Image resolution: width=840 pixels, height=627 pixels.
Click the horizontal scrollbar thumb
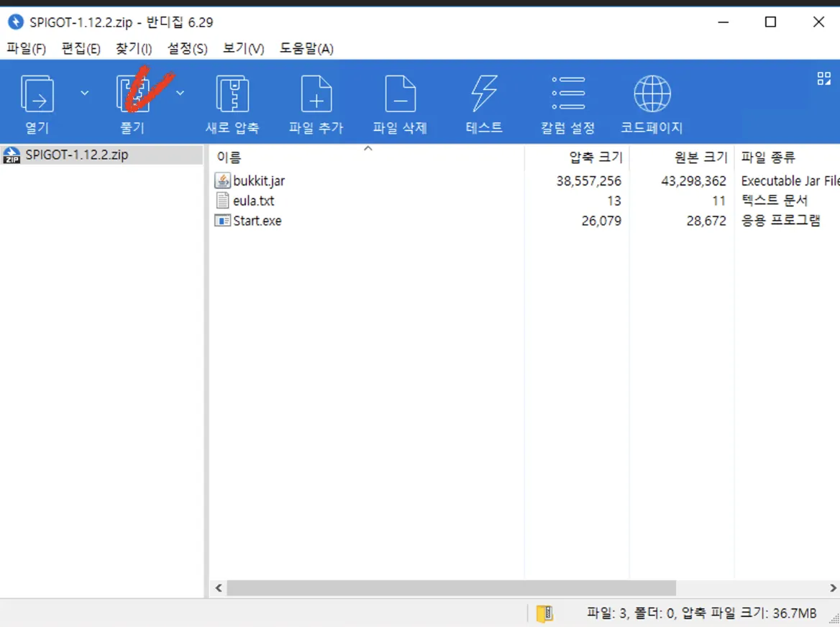coord(451,588)
